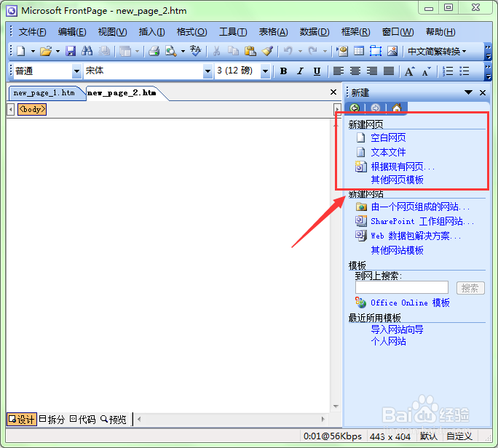Viewport: 498px width, 448px height.
Task: Click the Insert Picture icon
Action: [x=392, y=51]
